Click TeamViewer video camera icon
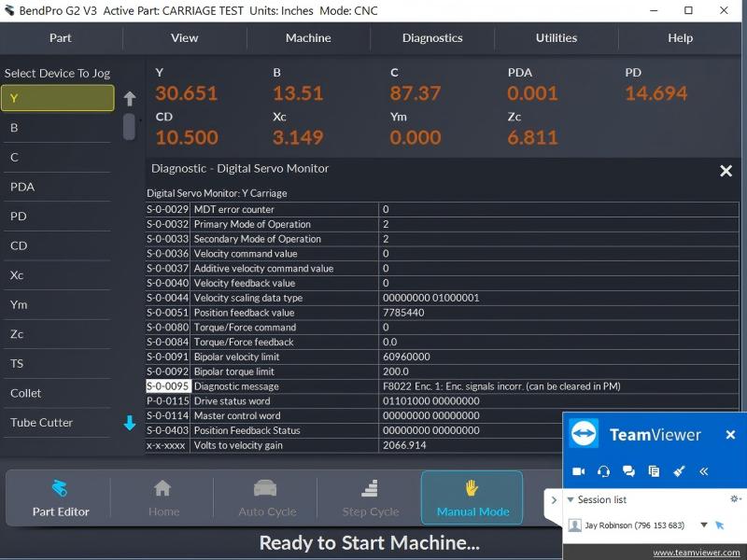The width and height of the screenshot is (747, 560). pyautogui.click(x=578, y=471)
